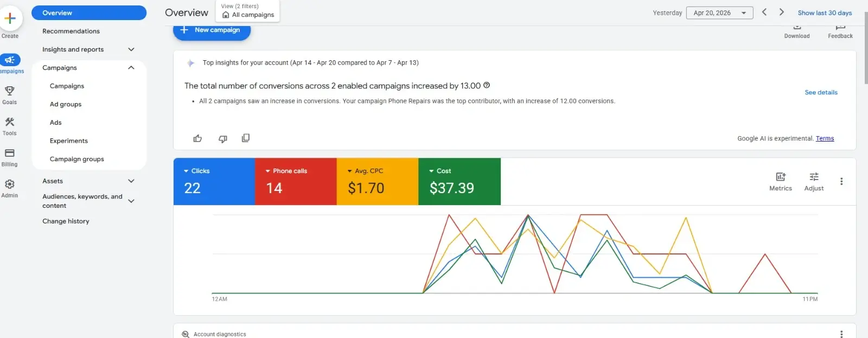Viewport: 868px width, 338px height.
Task: Open Experiments page
Action: pos(68,141)
